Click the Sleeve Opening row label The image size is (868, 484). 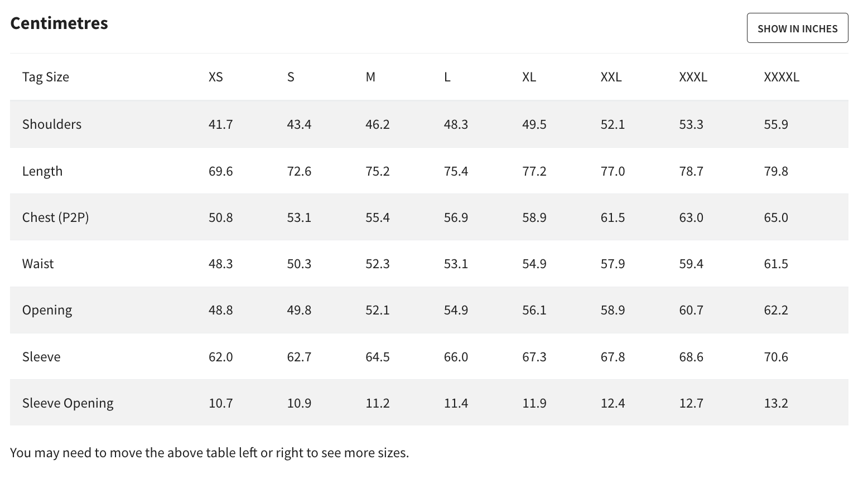pyautogui.click(x=68, y=403)
